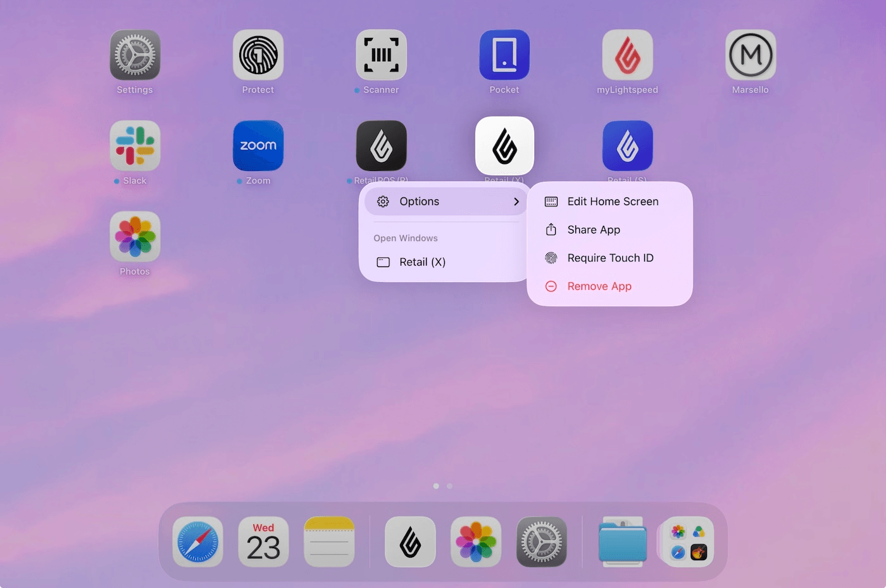Go to the second home screen page dot

point(449,486)
